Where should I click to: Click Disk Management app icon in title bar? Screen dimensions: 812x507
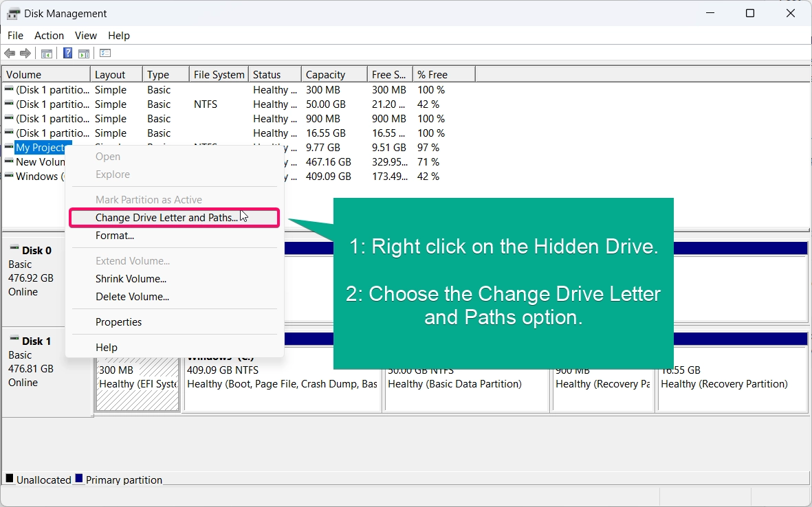tap(13, 14)
